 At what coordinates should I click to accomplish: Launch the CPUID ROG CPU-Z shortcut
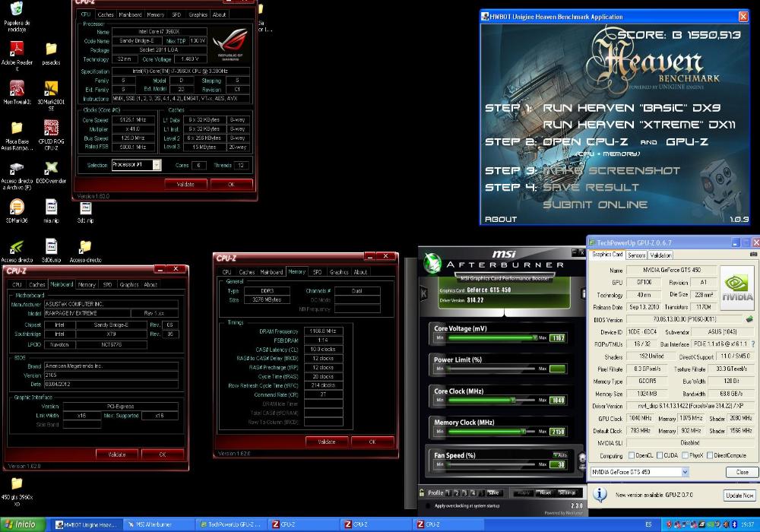point(51,135)
